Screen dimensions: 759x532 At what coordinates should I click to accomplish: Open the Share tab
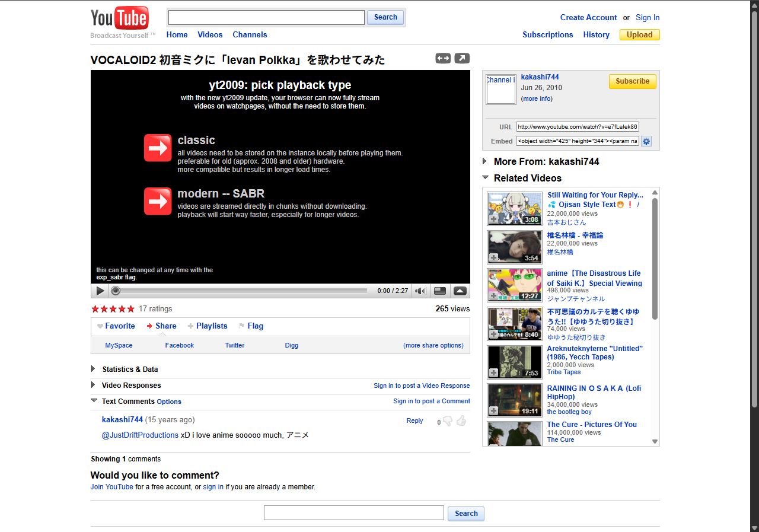(166, 326)
